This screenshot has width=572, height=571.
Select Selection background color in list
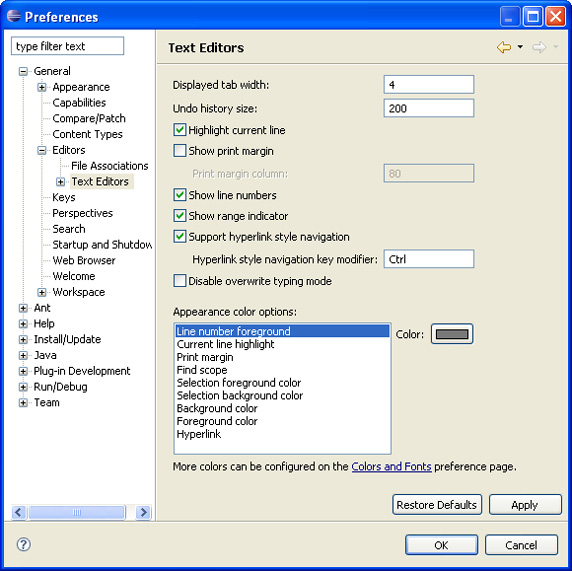(x=282, y=396)
